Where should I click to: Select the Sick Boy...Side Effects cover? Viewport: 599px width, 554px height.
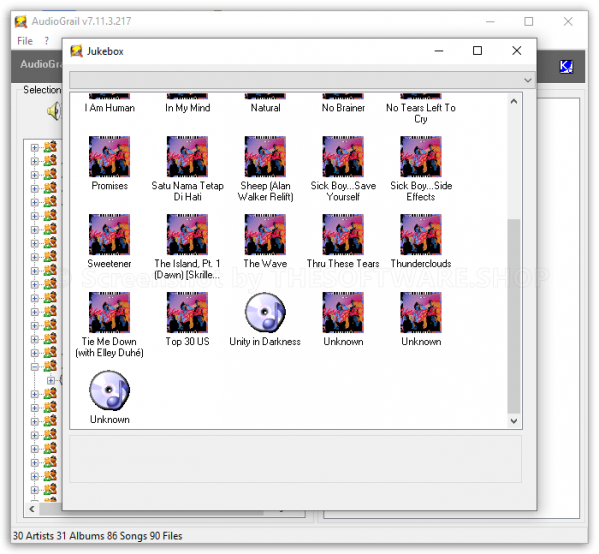(421, 156)
